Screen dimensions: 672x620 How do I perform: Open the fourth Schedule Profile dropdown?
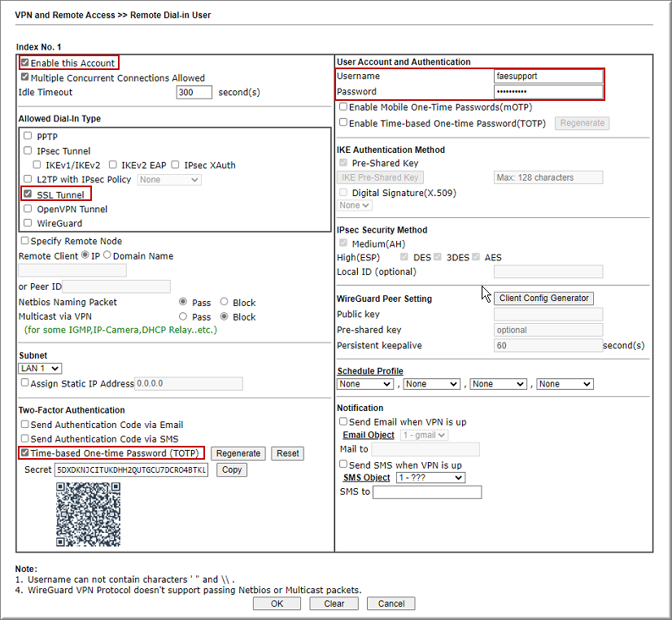[x=565, y=384]
